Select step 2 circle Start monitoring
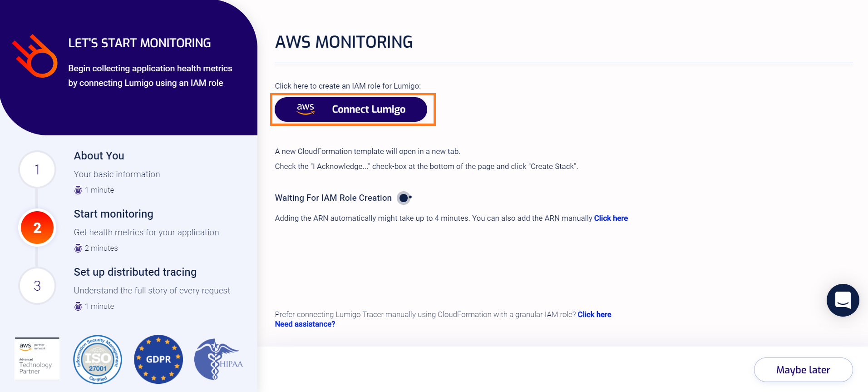Image resolution: width=868 pixels, height=392 pixels. [x=37, y=228]
